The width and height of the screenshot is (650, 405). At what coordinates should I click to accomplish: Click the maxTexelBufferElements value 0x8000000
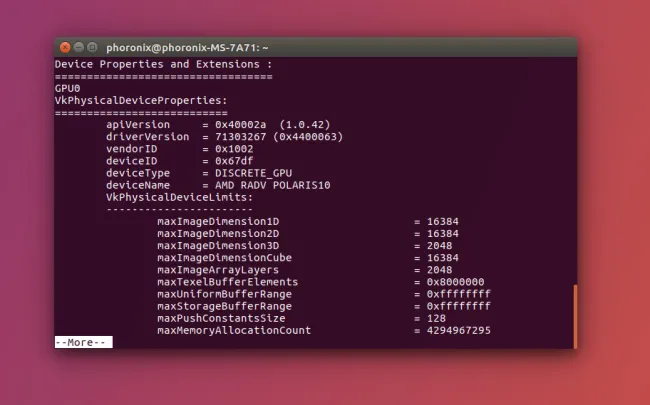coord(454,282)
